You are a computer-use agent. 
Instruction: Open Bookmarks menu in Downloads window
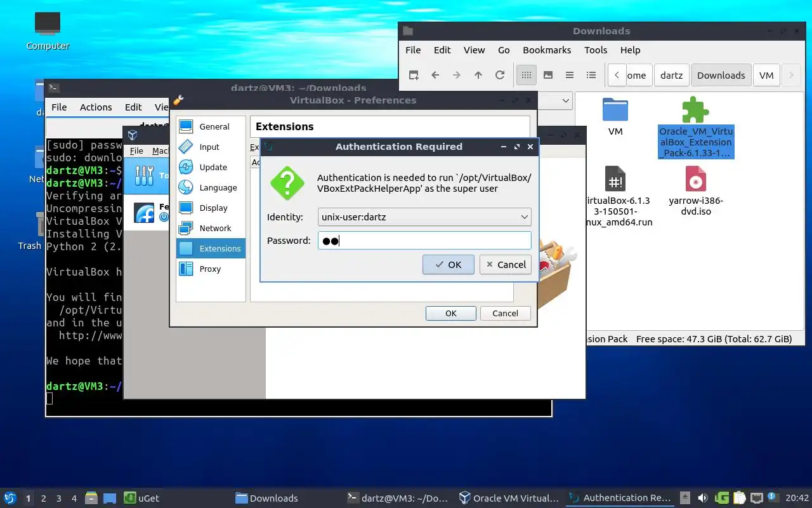point(547,50)
